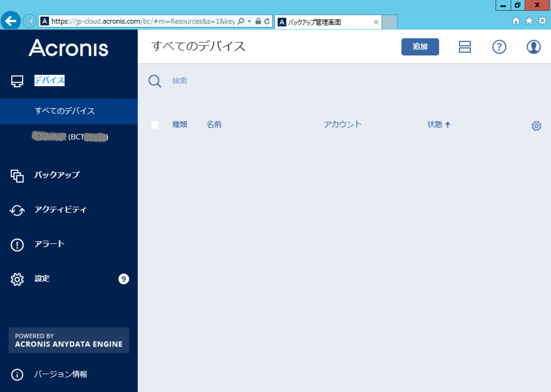Screen dimensions: 551x392
Task: Click the アクティビティ sync icon
Action: [17, 210]
